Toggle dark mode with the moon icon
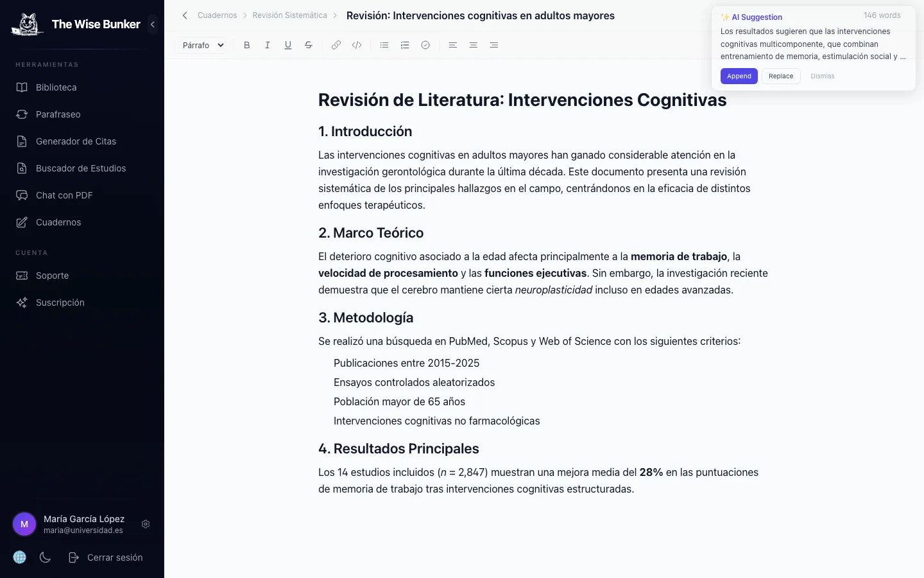This screenshot has height=578, width=924. pos(45,557)
